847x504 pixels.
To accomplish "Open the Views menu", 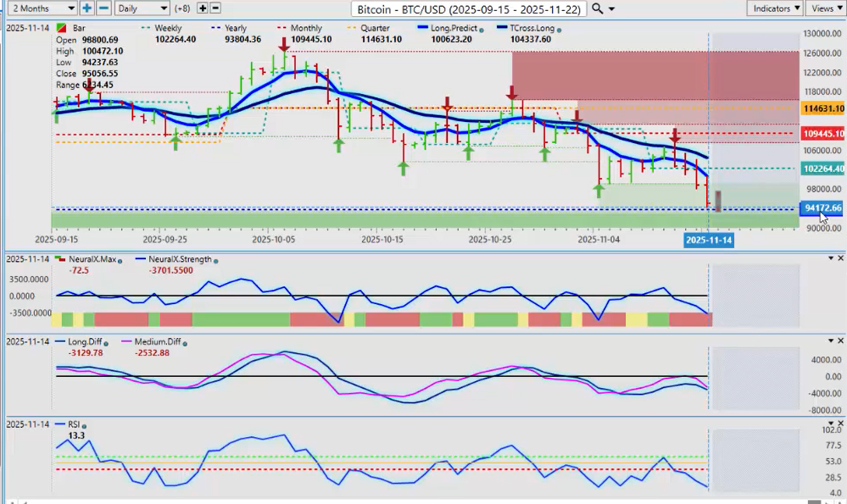I will (825, 8).
